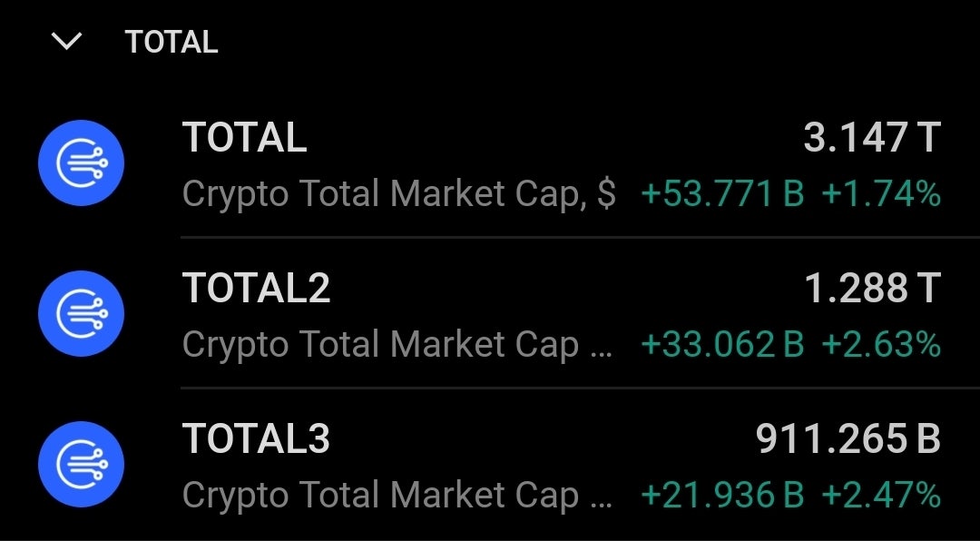980x541 pixels.
Task: Click the 3.147 T market cap value
Action: (x=871, y=138)
